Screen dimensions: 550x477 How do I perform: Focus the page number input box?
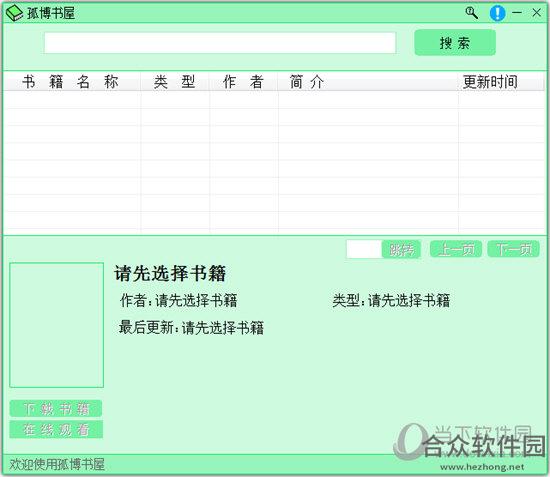pos(364,249)
